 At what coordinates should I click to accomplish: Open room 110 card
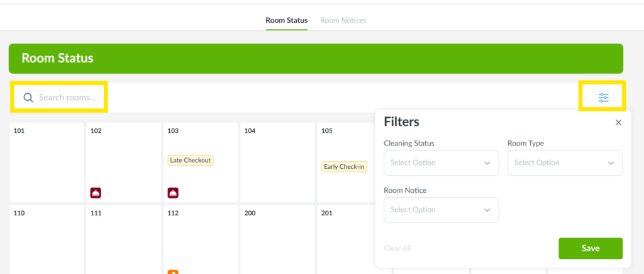47,239
